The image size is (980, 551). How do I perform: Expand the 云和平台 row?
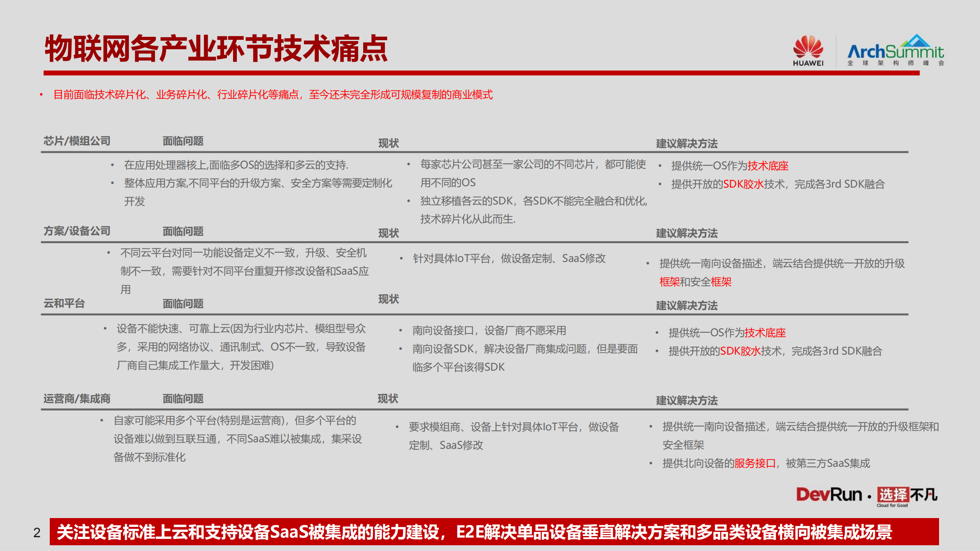pyautogui.click(x=64, y=304)
